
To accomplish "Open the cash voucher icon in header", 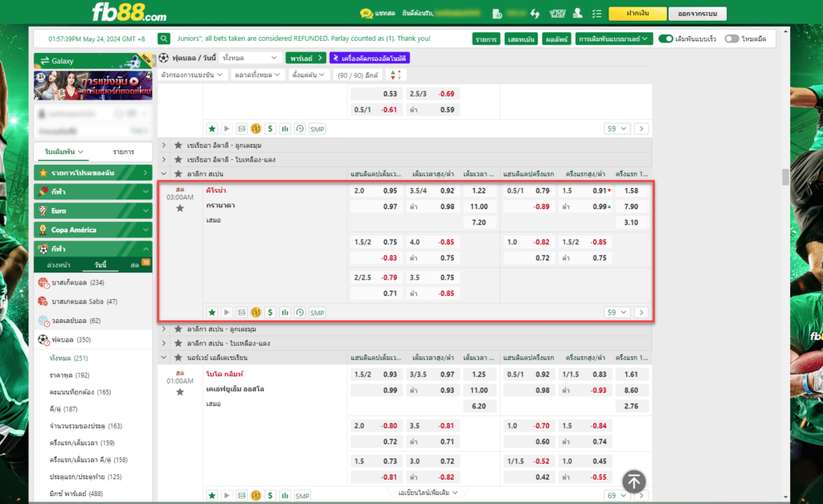I will point(557,14).
